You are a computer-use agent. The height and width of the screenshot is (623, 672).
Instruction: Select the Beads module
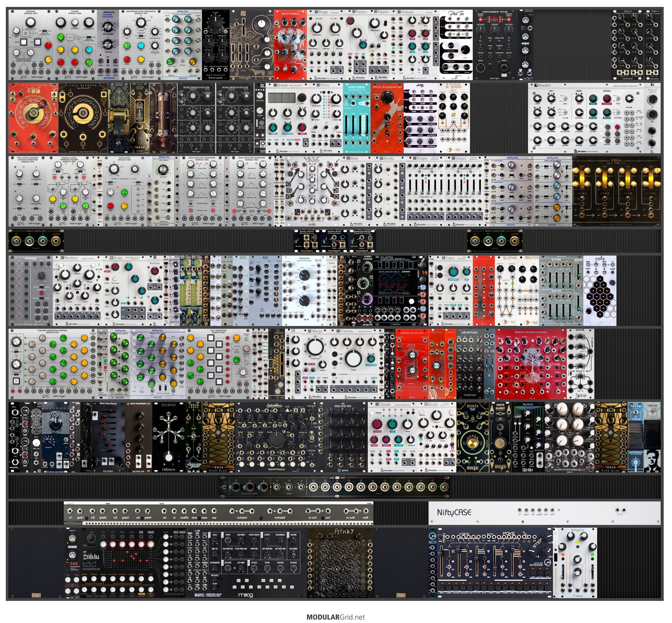pos(436,437)
